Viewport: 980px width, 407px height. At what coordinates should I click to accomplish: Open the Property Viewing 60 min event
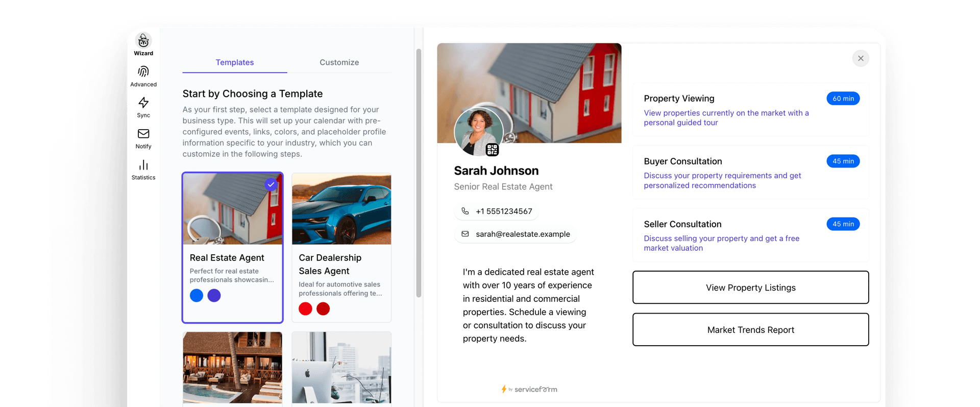click(751, 110)
